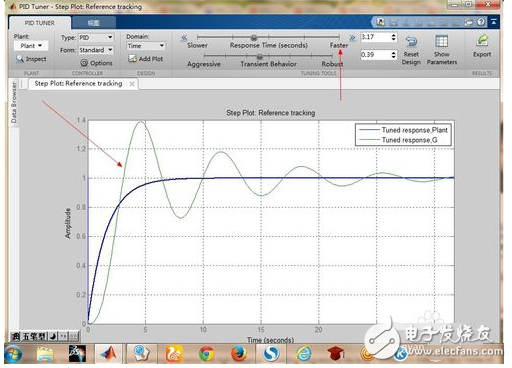Switch to the PID TUNER tab
Image resolution: width=512 pixels, height=368 pixels.
tap(40, 23)
